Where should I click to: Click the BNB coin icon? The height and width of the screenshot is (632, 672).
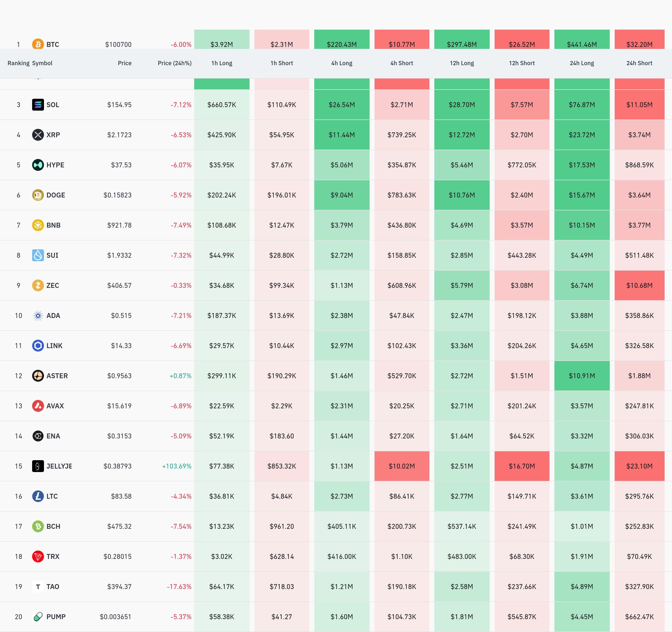(x=38, y=225)
